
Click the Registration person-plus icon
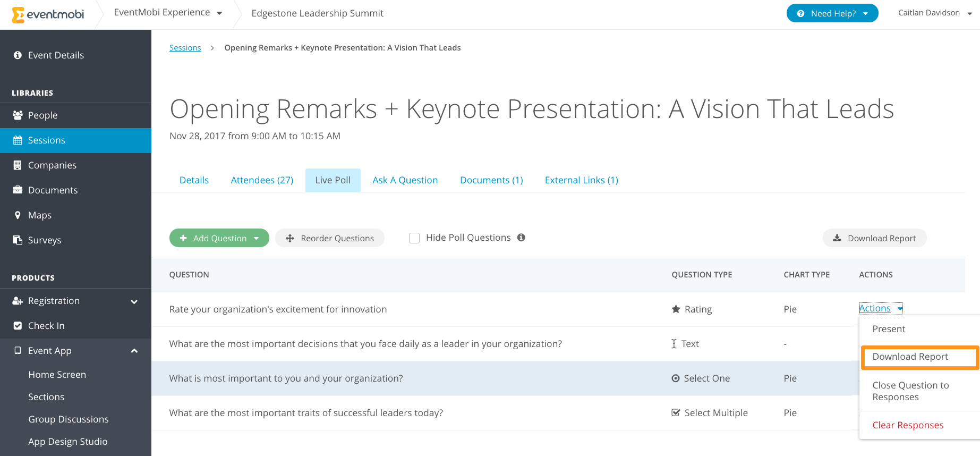click(18, 301)
